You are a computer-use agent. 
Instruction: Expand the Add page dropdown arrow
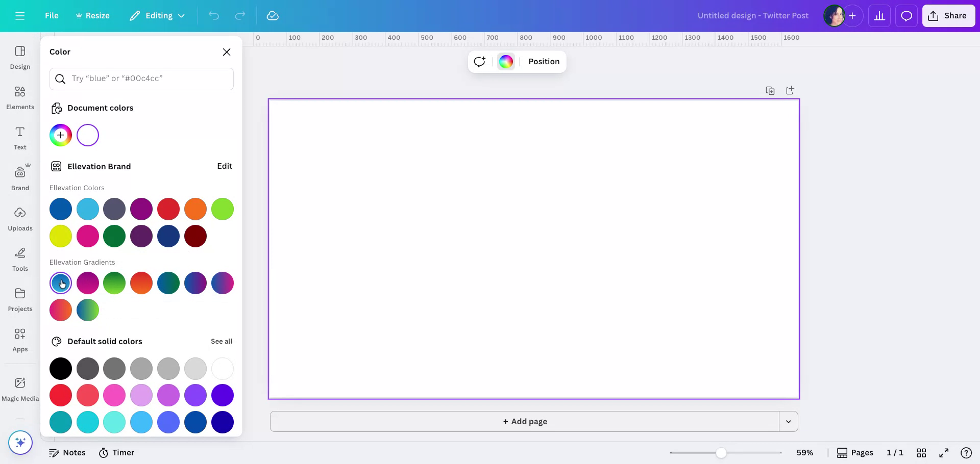point(788,421)
